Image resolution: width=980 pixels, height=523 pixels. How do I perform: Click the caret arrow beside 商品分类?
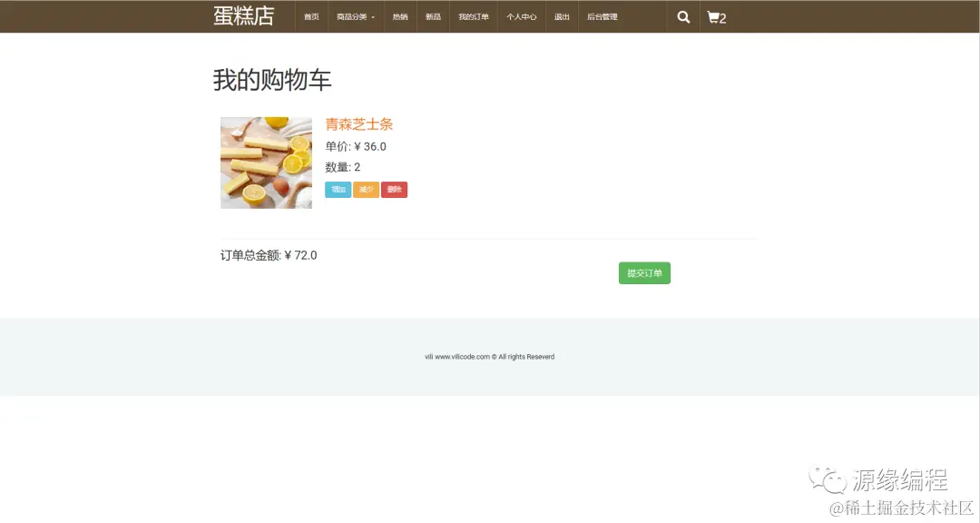pyautogui.click(x=373, y=16)
